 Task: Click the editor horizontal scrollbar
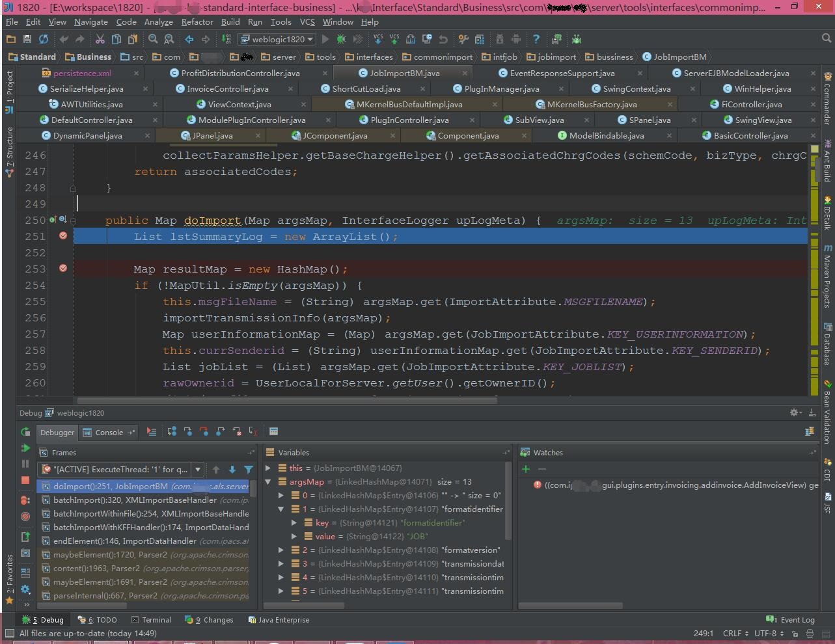(x=286, y=400)
